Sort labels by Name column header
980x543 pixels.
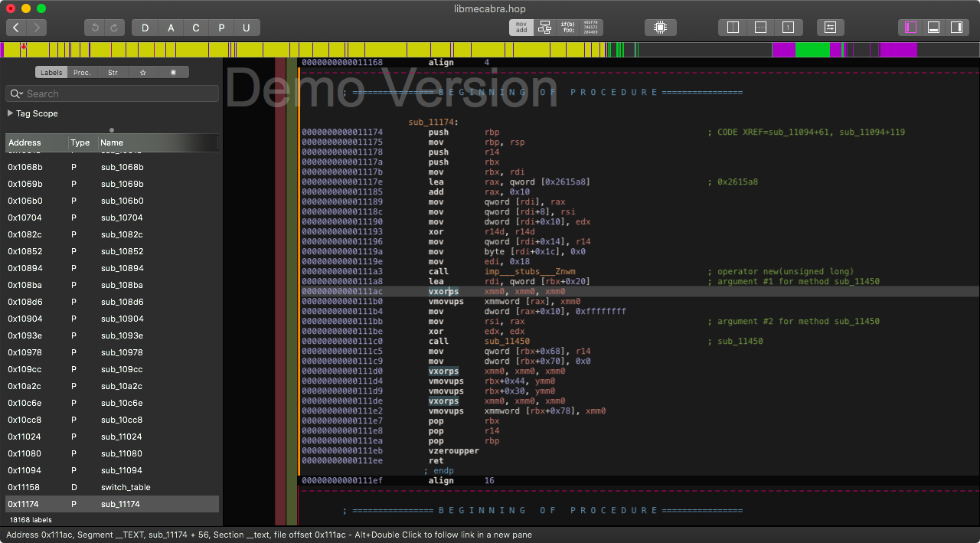tap(158, 142)
